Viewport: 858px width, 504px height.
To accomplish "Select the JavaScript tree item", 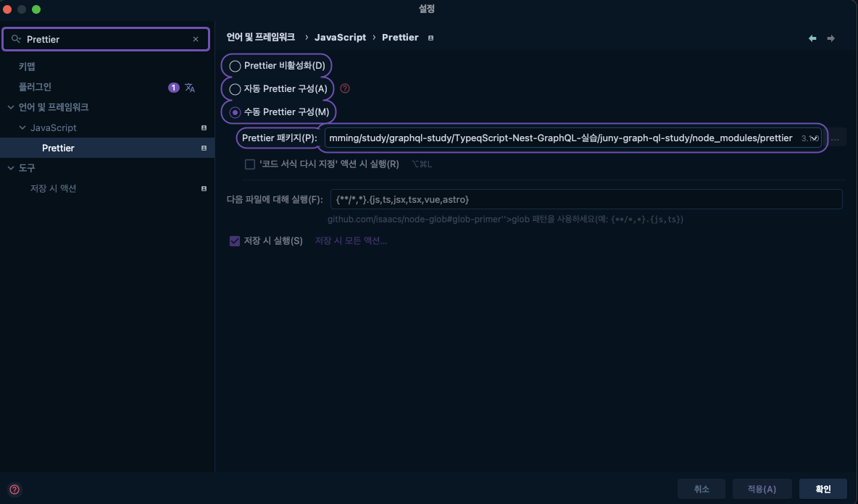I will (x=53, y=128).
